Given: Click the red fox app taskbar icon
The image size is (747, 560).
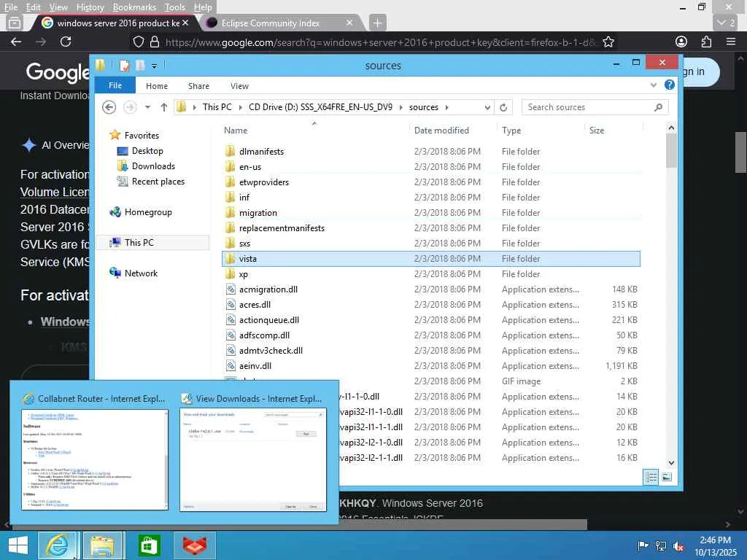Looking at the screenshot, I should 195,545.
